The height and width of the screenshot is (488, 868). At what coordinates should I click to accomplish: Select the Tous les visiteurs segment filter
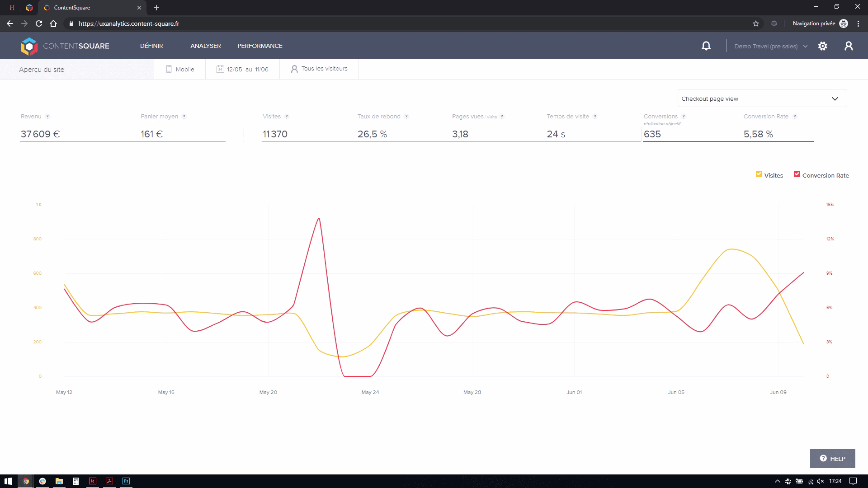(319, 69)
